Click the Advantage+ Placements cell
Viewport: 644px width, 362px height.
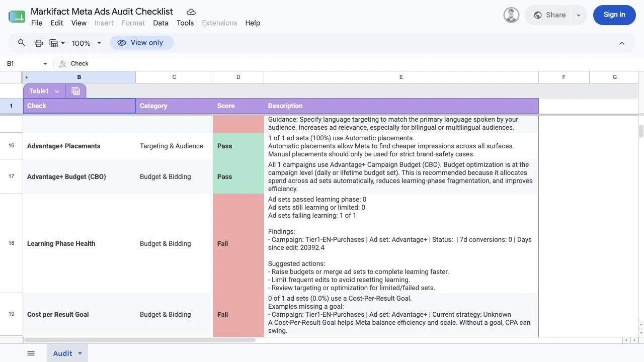[x=79, y=146]
